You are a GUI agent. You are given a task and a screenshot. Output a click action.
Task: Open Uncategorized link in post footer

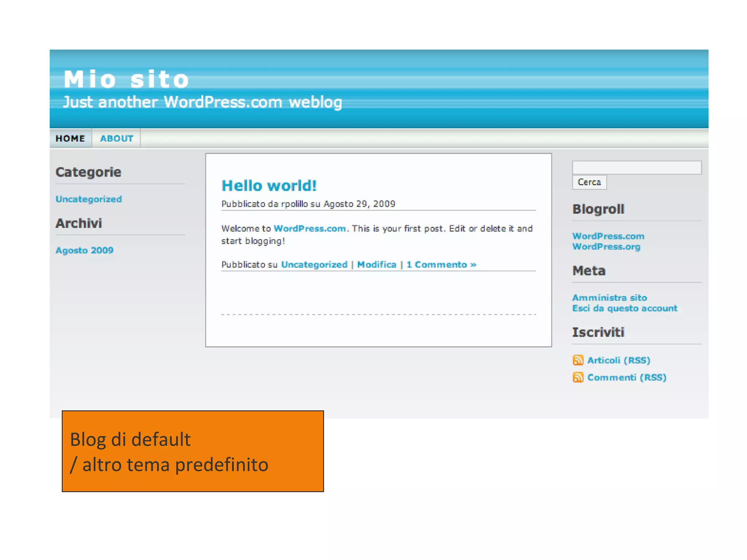314,264
